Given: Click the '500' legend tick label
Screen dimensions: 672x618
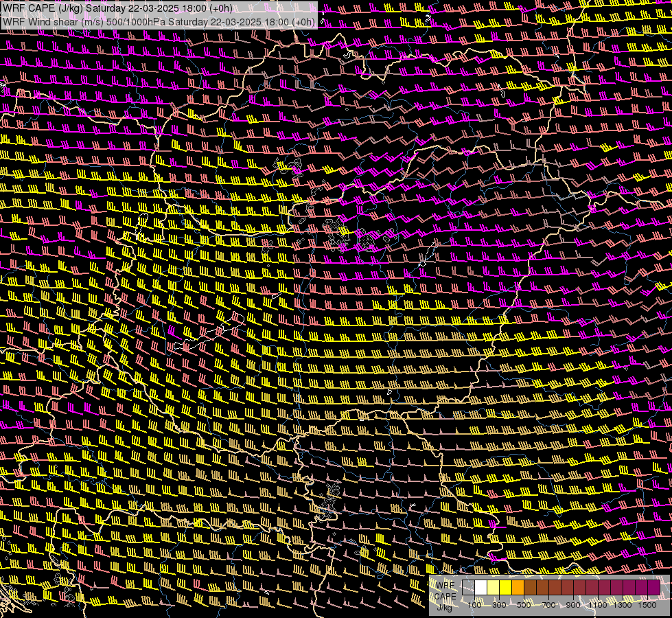Looking at the screenshot, I should (x=524, y=605).
